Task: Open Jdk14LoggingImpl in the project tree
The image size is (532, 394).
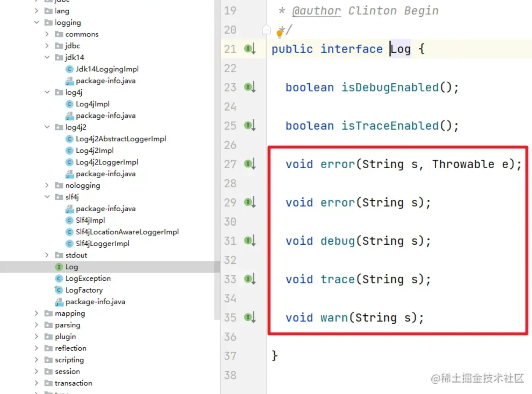Action: tap(107, 69)
